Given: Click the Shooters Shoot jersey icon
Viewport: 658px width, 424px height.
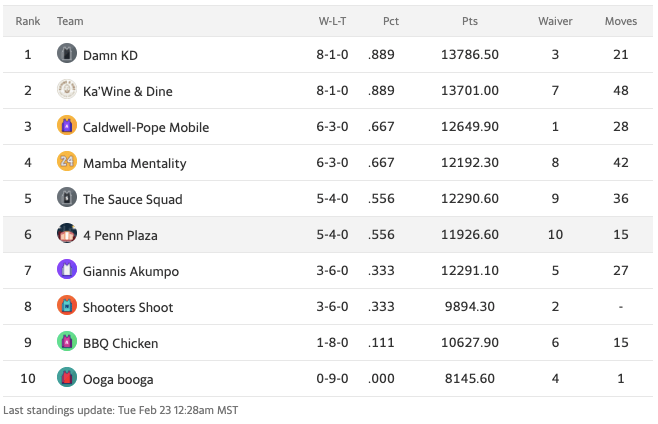Looking at the screenshot, I should tap(67, 306).
